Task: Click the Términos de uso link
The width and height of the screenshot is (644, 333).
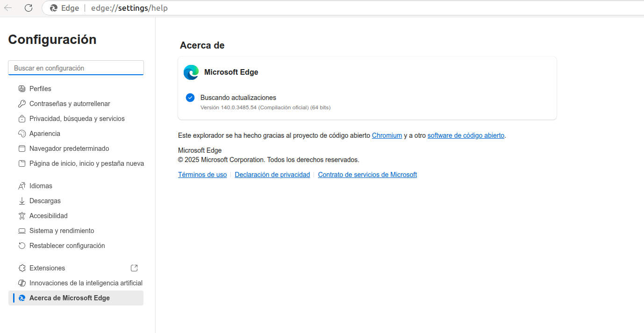Action: (202, 174)
